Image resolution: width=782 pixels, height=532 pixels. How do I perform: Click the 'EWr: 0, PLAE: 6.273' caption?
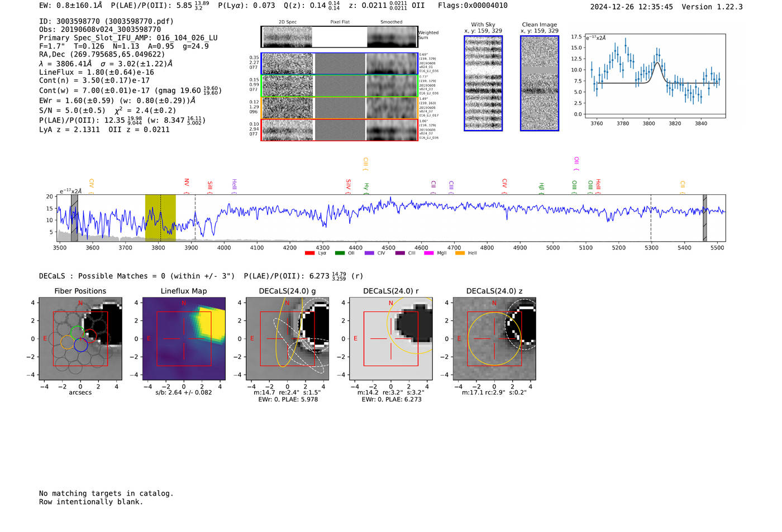pyautogui.click(x=391, y=399)
